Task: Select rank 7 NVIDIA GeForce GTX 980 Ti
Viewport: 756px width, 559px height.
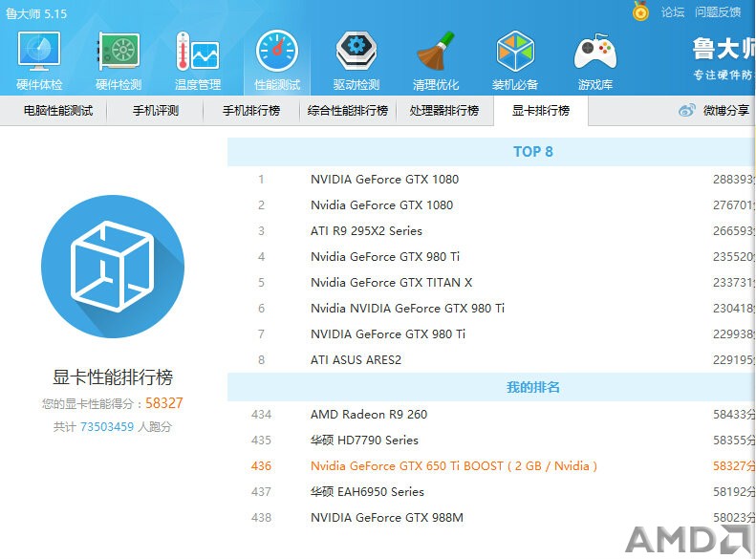Action: pyautogui.click(x=491, y=333)
